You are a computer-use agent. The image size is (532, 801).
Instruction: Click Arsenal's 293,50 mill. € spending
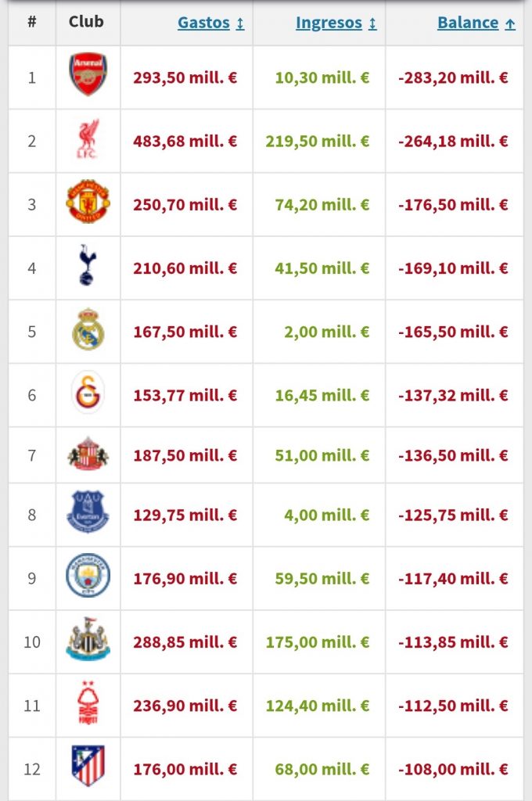coord(185,78)
